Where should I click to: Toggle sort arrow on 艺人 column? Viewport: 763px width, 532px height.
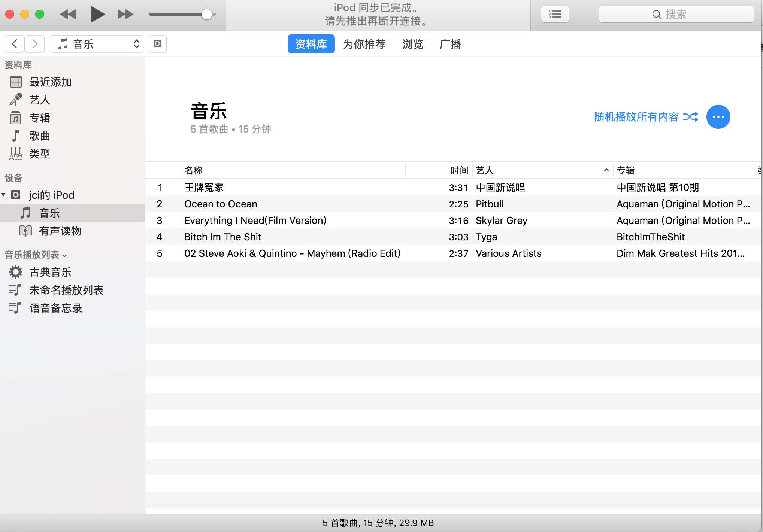pos(606,170)
